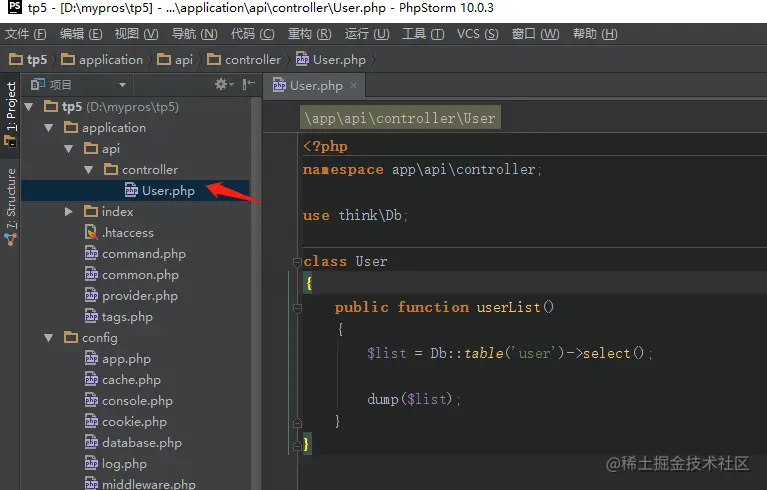Open the 帮助 (H) menu
Image resolution: width=767 pixels, height=490 pixels.
(595, 34)
